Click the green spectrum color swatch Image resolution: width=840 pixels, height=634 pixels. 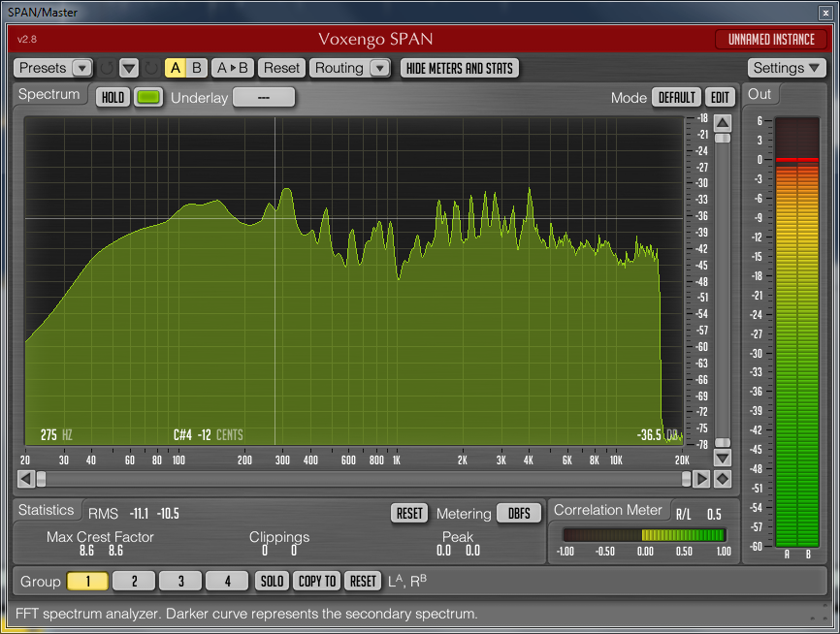point(148,98)
